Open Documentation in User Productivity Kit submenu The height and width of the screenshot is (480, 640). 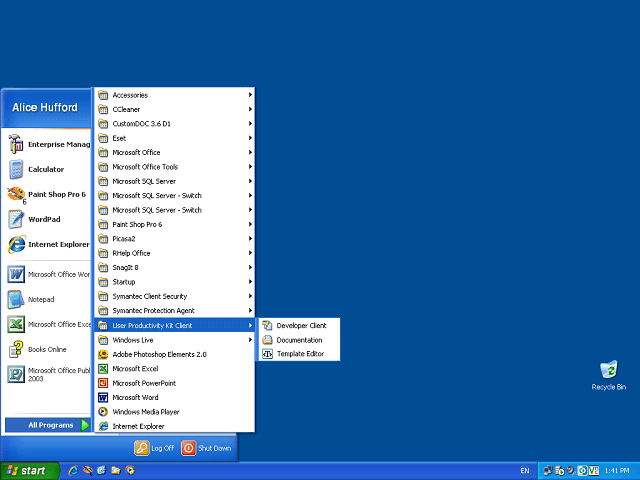(299, 340)
